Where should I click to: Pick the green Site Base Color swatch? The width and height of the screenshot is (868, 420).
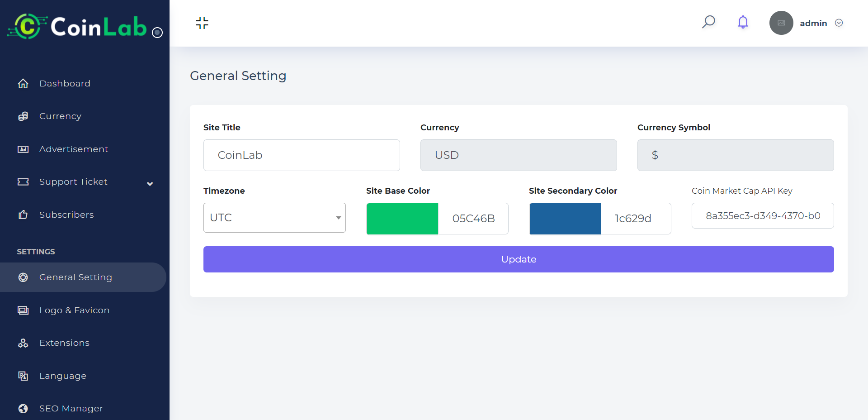tap(402, 219)
